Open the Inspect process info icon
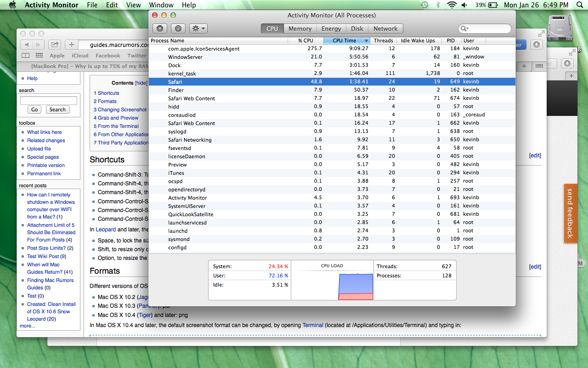Viewport: 588px width, 368px height. [x=178, y=29]
